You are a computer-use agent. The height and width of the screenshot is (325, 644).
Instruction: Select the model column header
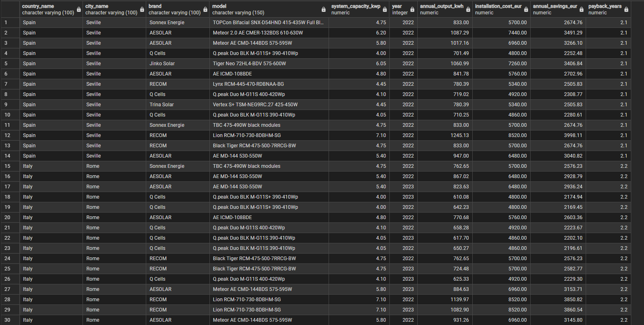tap(269, 9)
